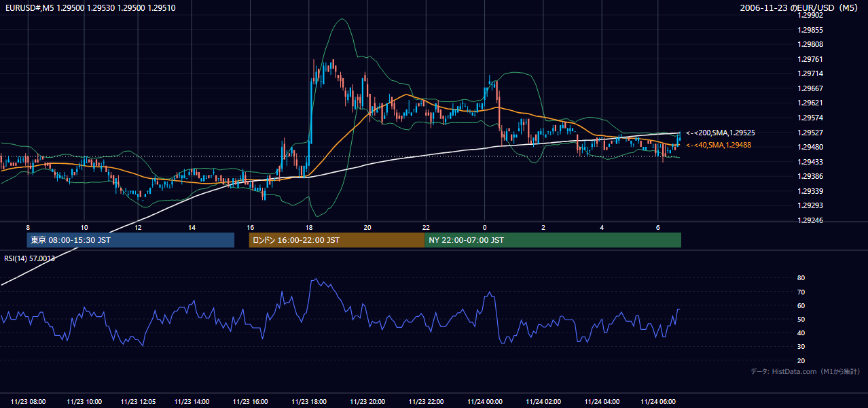
Task: Click hour label 10 under price chart
Action: [84, 227]
